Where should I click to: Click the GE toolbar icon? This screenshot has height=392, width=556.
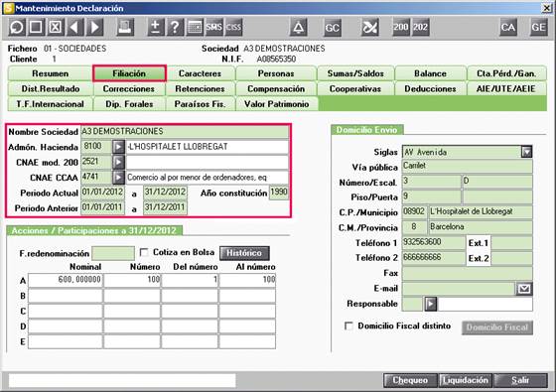[x=538, y=27]
